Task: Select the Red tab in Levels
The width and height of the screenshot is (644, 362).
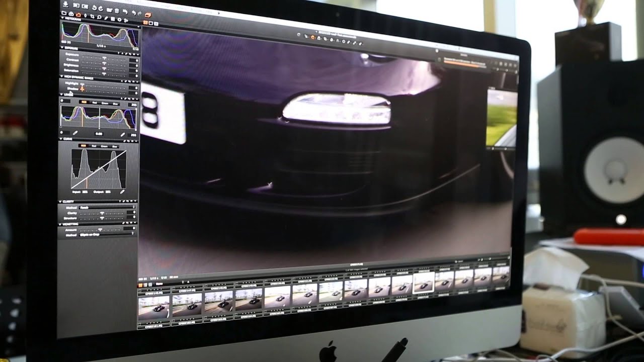Action: [95, 103]
